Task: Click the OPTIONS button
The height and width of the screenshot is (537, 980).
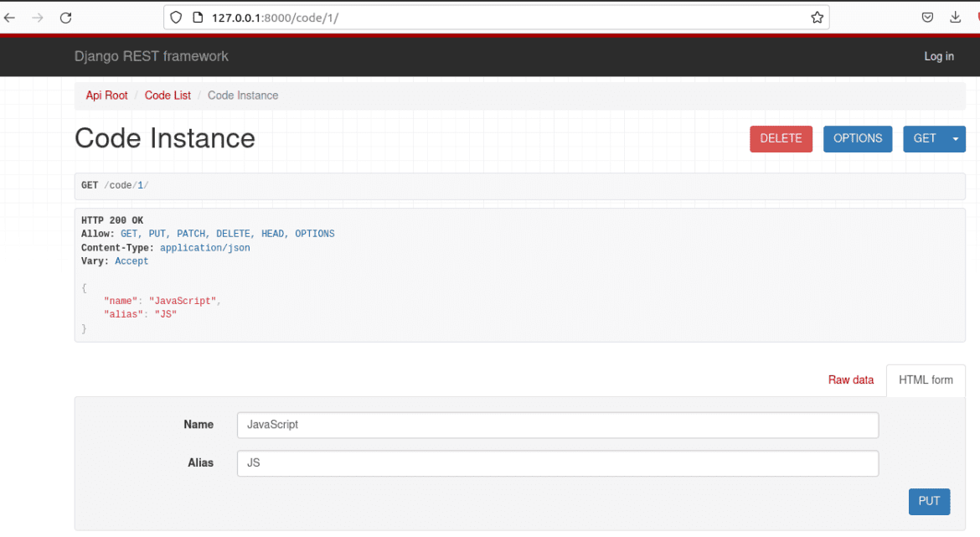Action: pyautogui.click(x=858, y=138)
